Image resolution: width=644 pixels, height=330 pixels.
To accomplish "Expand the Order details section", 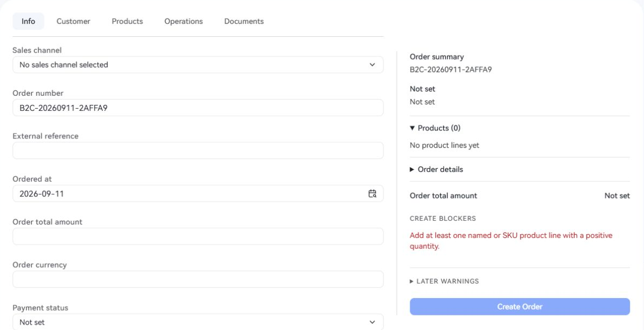I will (436, 169).
